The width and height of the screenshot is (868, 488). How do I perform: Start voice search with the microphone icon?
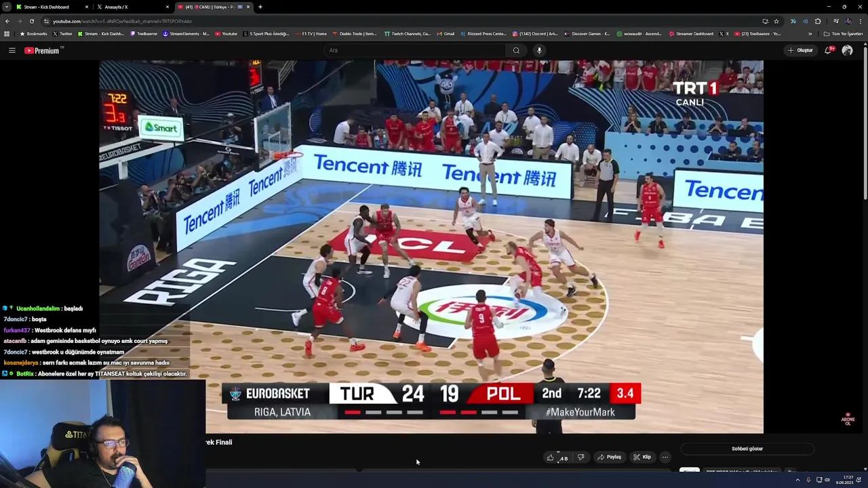click(539, 50)
